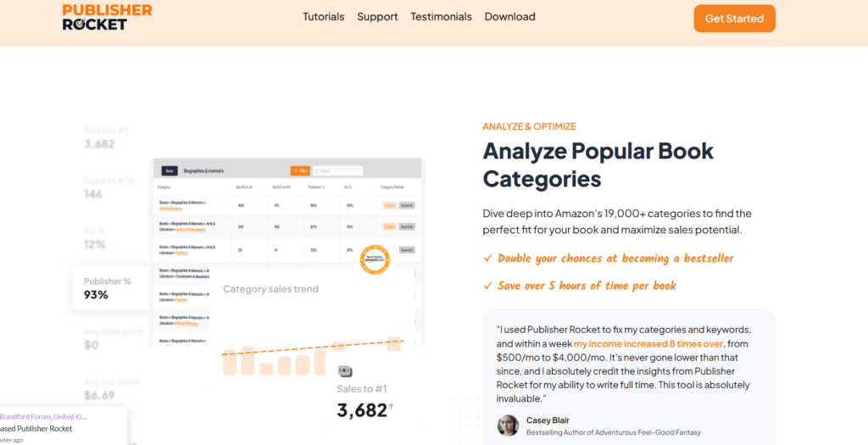
Task: Click the money icon above Sales to #1
Action: [x=345, y=371]
